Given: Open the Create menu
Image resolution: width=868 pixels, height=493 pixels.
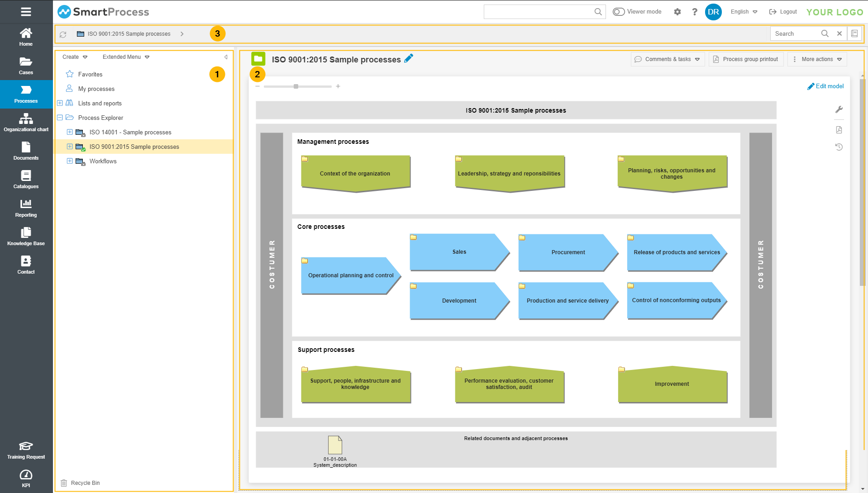Looking at the screenshot, I should 75,57.
